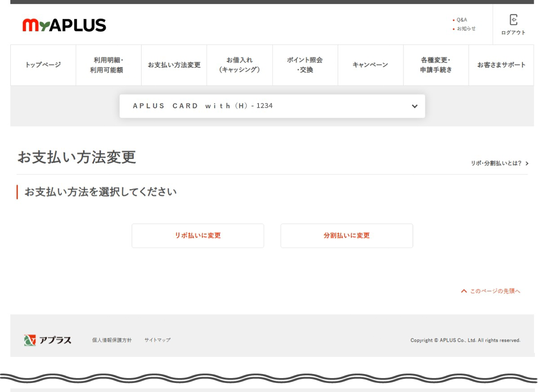Go to トップページ in navigation

point(43,65)
